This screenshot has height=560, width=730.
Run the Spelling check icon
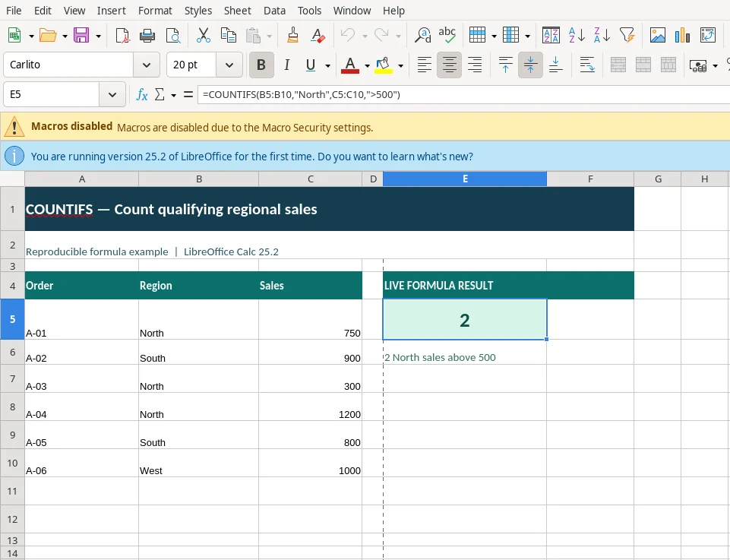(447, 36)
